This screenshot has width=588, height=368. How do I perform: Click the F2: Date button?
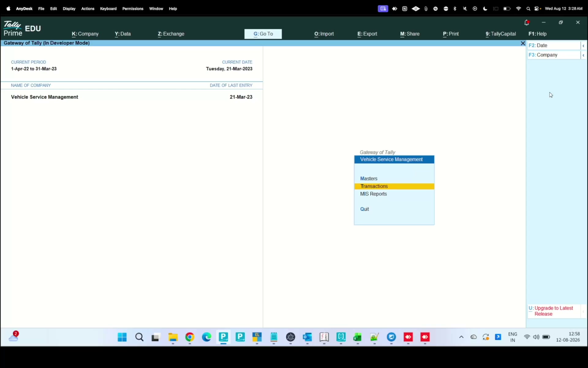(x=554, y=45)
